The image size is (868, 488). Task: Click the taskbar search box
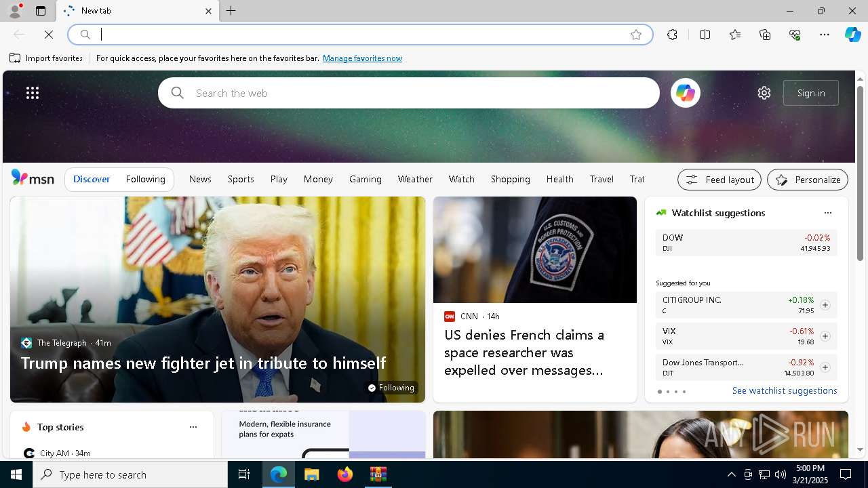pyautogui.click(x=130, y=474)
